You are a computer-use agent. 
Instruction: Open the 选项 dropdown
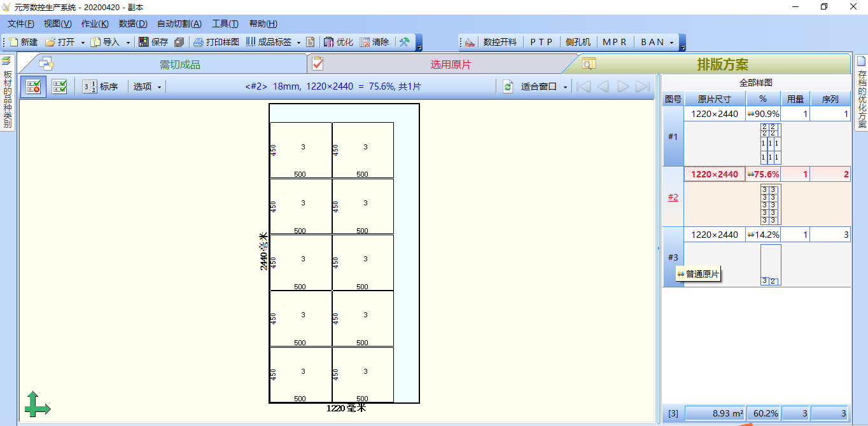click(x=147, y=86)
